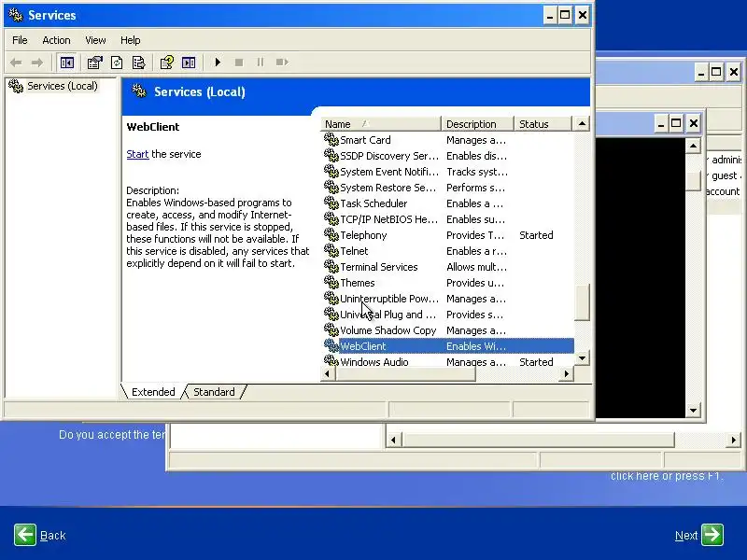Click the Start Service play button
The width and height of the screenshot is (747, 560).
click(218, 63)
